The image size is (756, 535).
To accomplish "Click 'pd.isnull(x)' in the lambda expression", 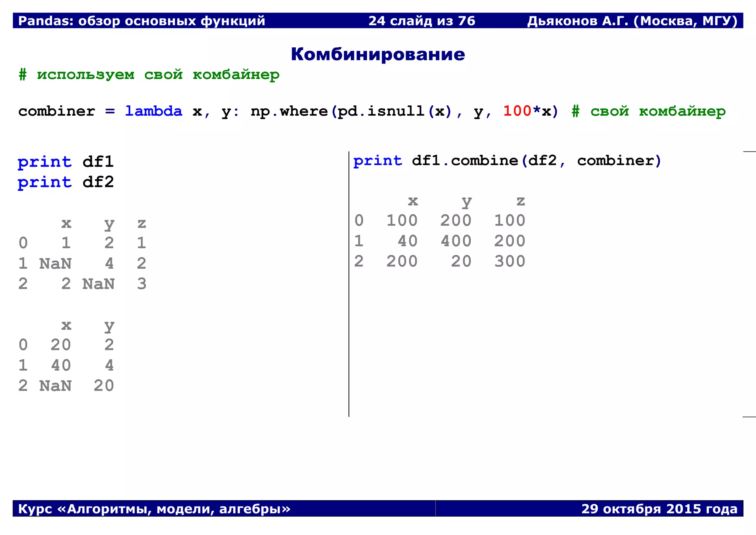I will (x=395, y=112).
